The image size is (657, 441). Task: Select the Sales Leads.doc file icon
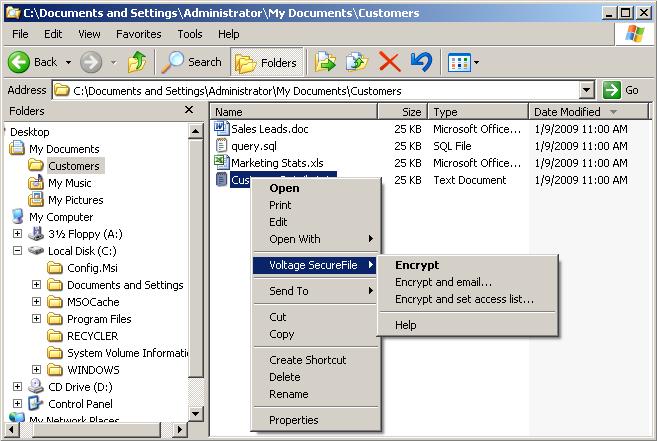tap(223, 129)
